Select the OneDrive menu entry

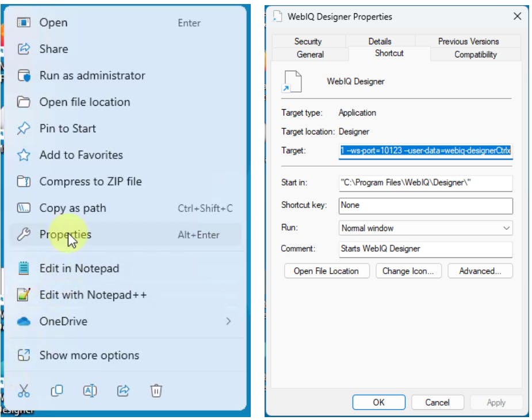coord(125,321)
